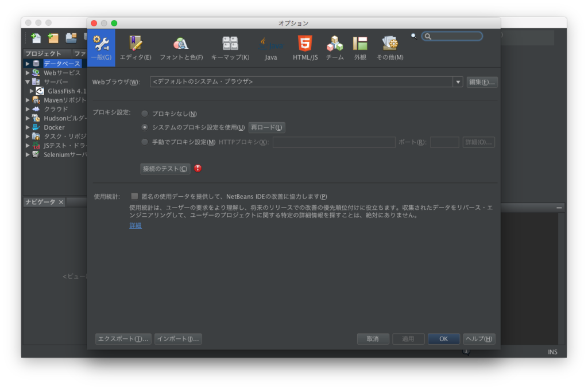588x390 pixels.
Task: Collapse the サーバー tree node
Action: pyautogui.click(x=26, y=81)
